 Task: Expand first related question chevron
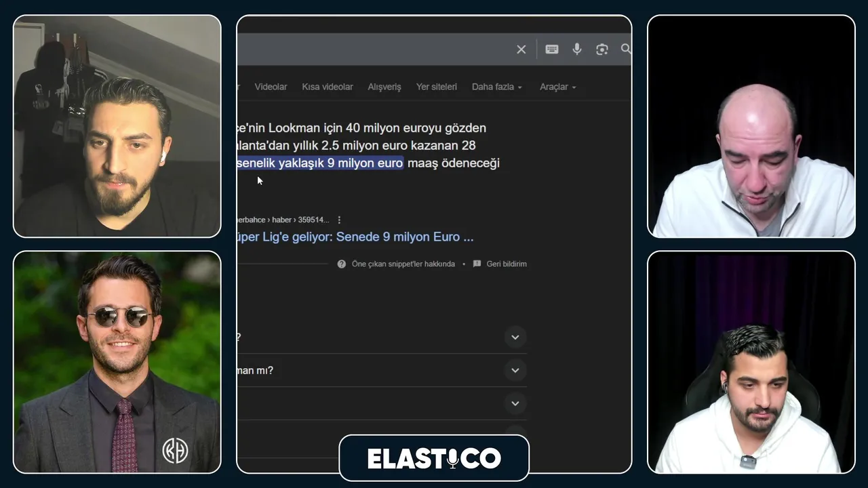click(515, 337)
